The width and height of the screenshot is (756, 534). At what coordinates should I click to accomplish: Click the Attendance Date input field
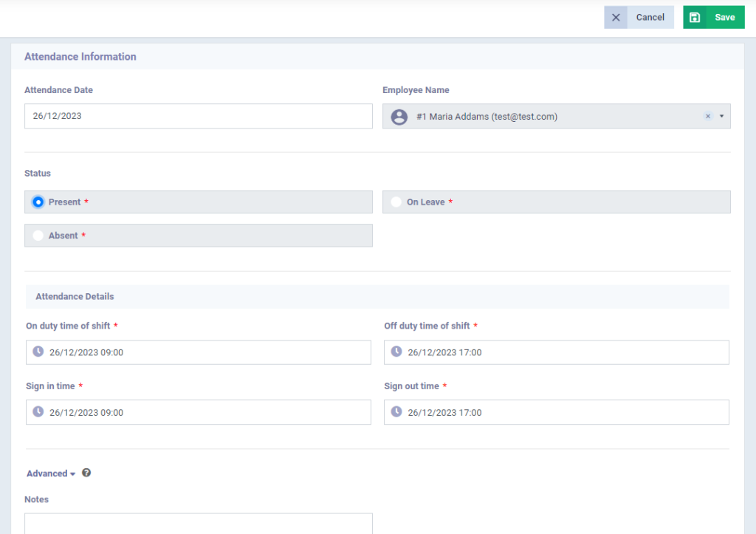pos(199,116)
